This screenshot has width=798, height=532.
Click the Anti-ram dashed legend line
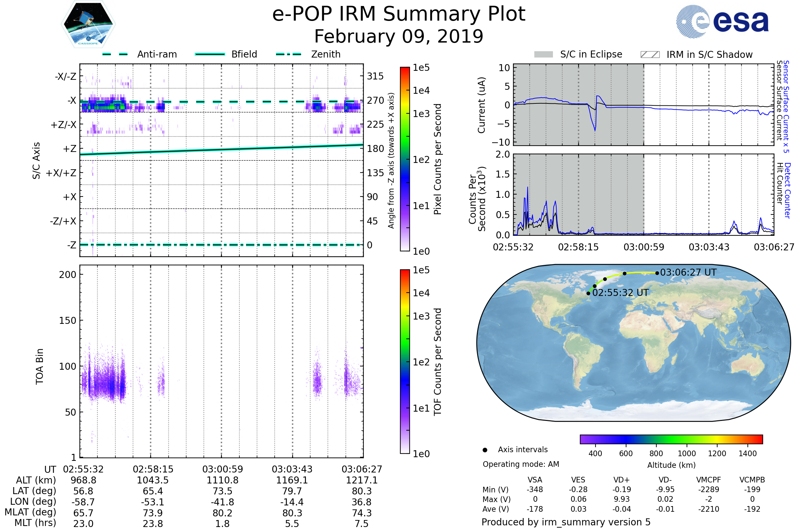tap(115, 54)
